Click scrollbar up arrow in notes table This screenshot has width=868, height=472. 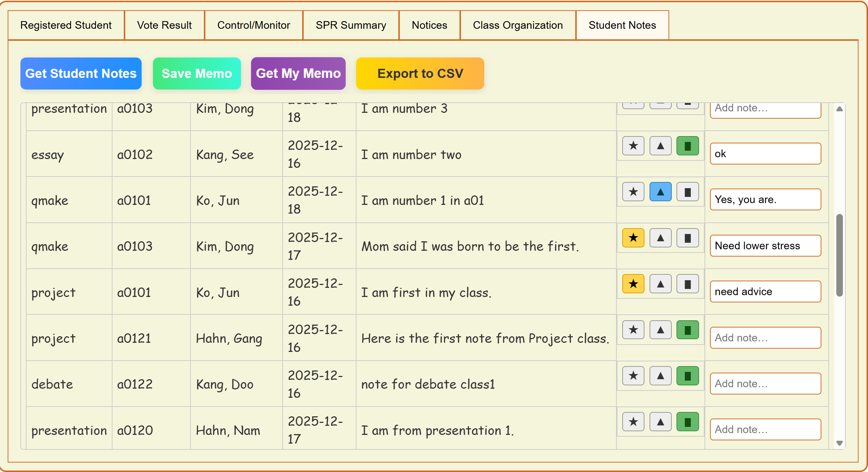(840, 109)
